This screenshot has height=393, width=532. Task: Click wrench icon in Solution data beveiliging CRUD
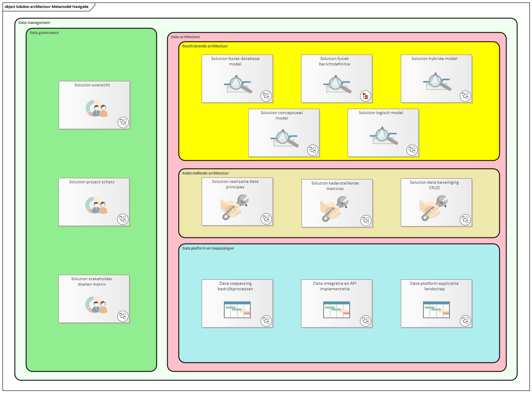(434, 208)
